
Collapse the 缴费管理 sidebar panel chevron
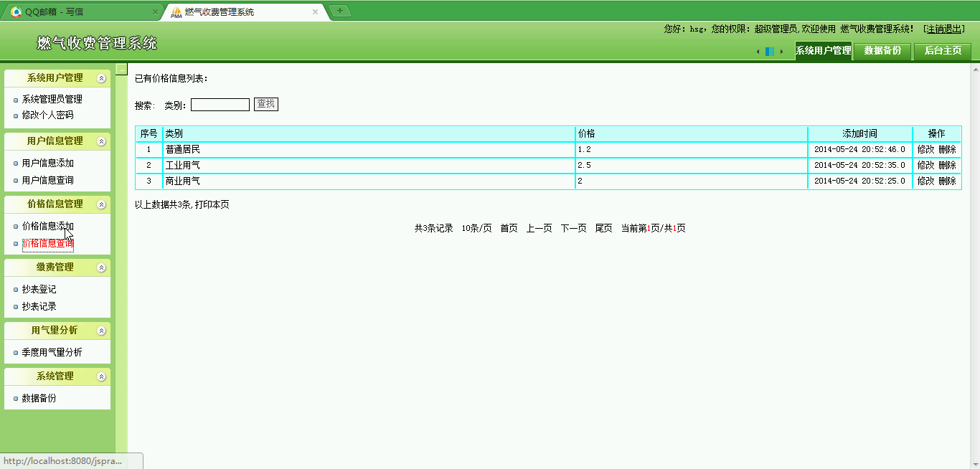coord(101,267)
